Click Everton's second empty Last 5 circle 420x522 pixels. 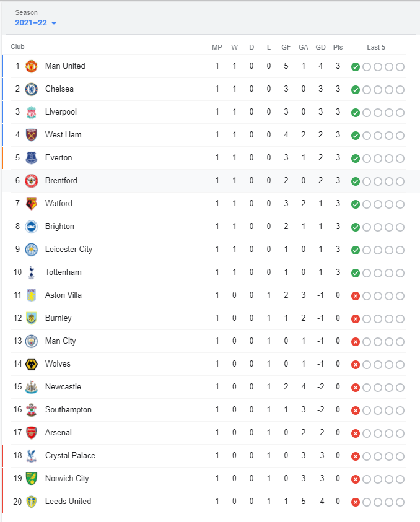click(x=378, y=159)
